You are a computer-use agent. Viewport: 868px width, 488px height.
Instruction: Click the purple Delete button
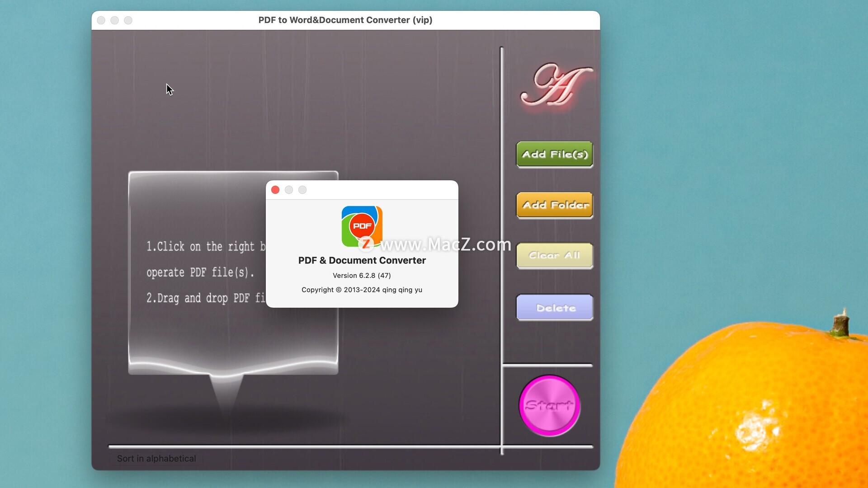[x=555, y=308]
